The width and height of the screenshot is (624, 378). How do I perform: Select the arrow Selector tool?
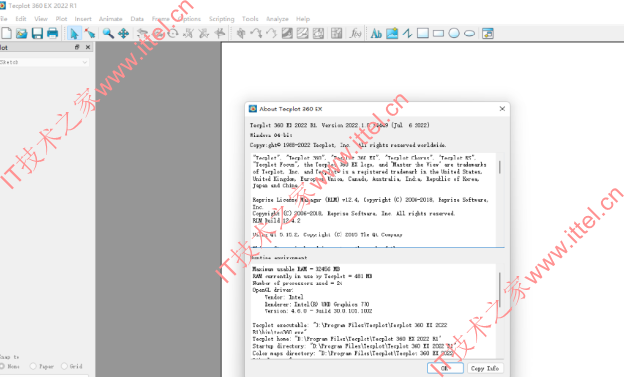(74, 33)
